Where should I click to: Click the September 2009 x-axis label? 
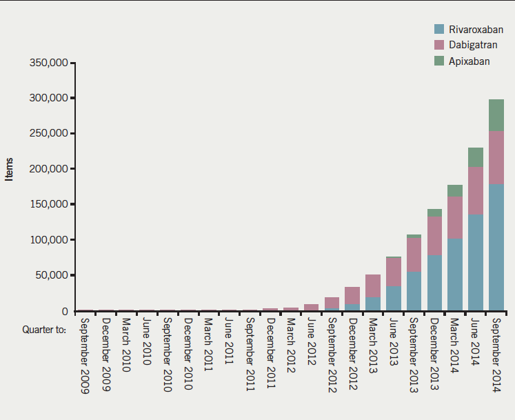pos(85,356)
